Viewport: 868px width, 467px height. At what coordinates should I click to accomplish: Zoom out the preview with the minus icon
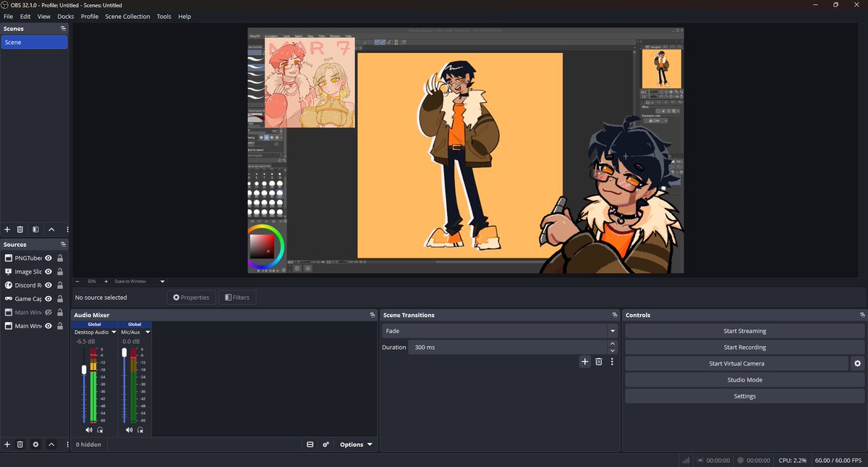pos(77,281)
